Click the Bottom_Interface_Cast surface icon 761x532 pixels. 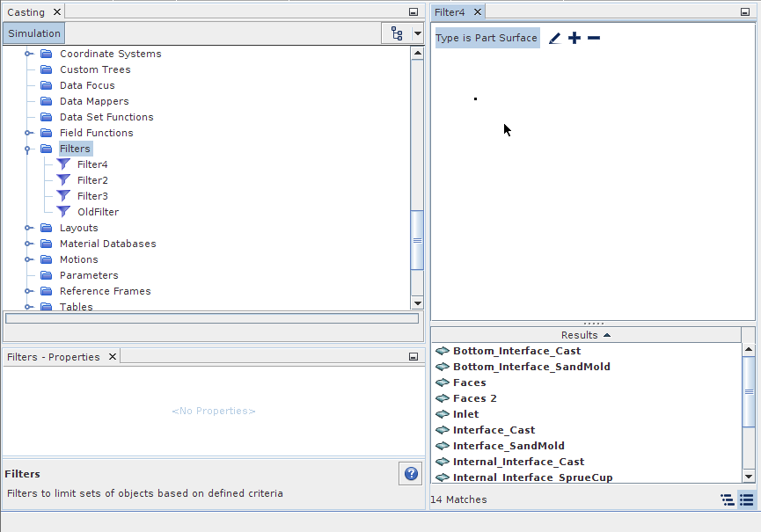[x=443, y=351]
